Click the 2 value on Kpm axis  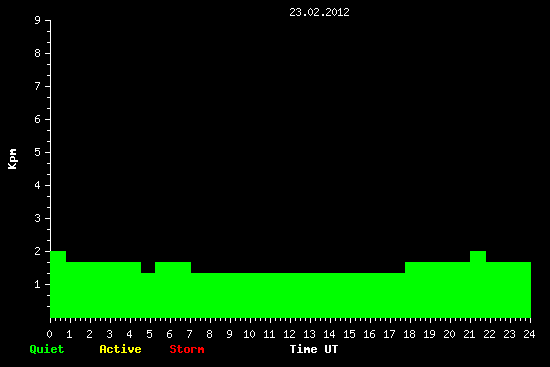click(38, 251)
